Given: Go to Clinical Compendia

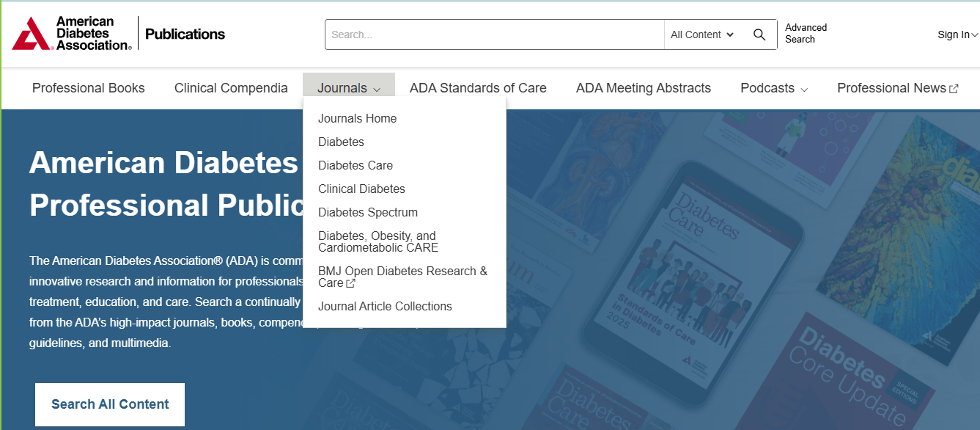Looking at the screenshot, I should [231, 88].
